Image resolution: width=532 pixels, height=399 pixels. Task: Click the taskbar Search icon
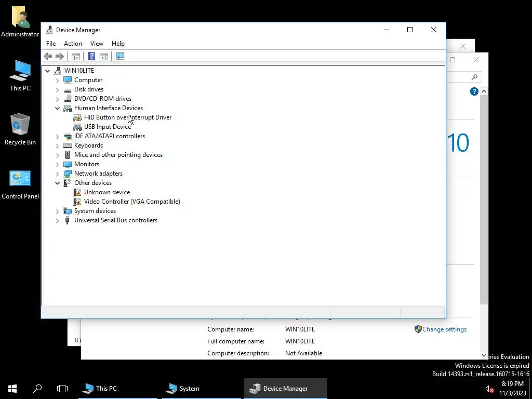pos(37,389)
